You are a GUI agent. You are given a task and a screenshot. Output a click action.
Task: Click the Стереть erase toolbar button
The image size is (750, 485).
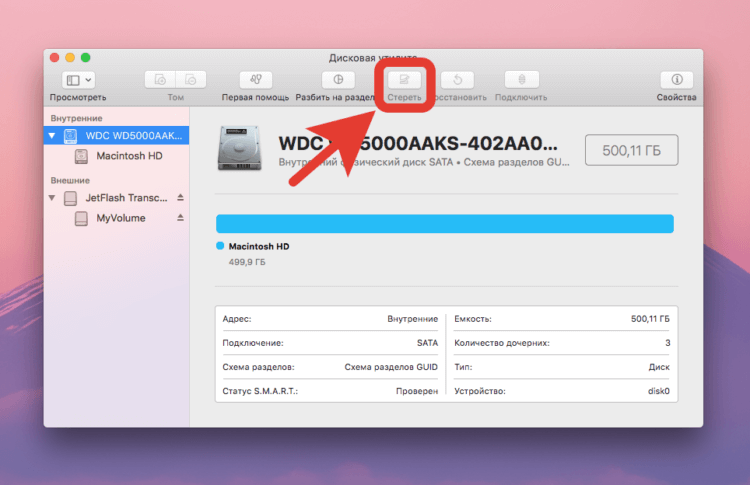(x=404, y=79)
